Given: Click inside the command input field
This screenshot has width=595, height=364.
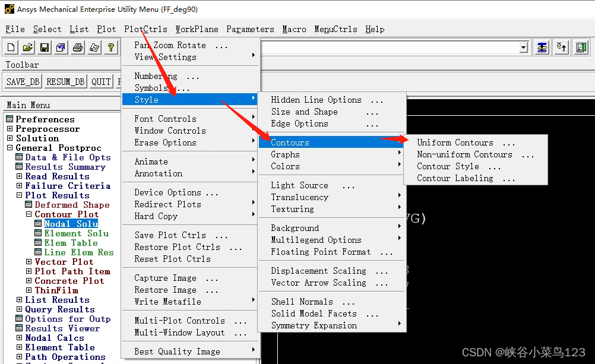Looking at the screenshot, I should (390, 48).
